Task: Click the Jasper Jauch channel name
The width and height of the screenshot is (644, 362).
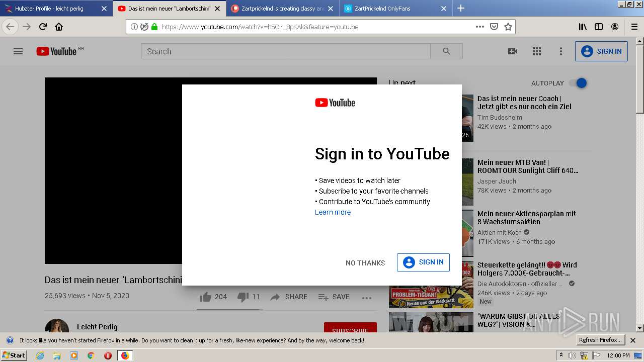Action: (x=497, y=181)
